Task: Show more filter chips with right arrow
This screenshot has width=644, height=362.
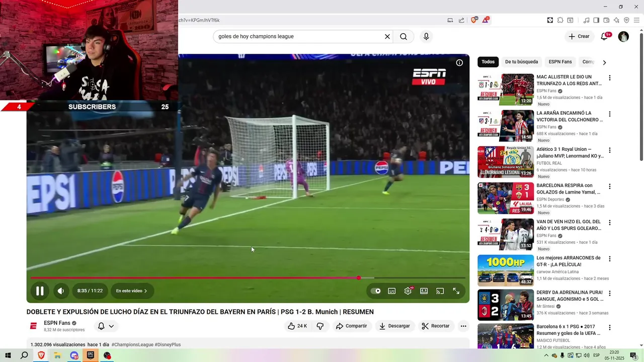Action: point(604,62)
